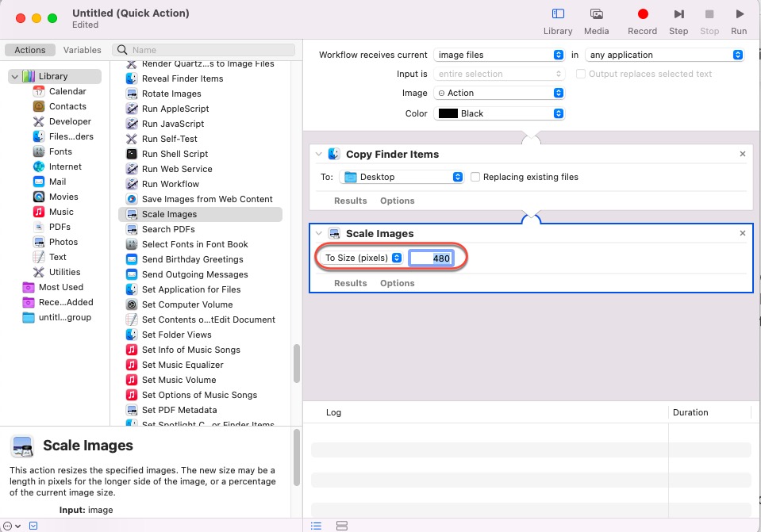Collapse the Scale Images action with its chevron

point(318,233)
